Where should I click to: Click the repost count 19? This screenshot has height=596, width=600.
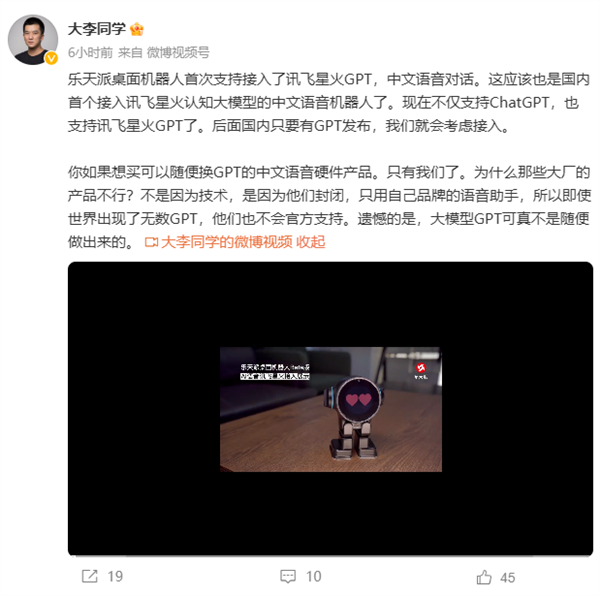tap(115, 576)
